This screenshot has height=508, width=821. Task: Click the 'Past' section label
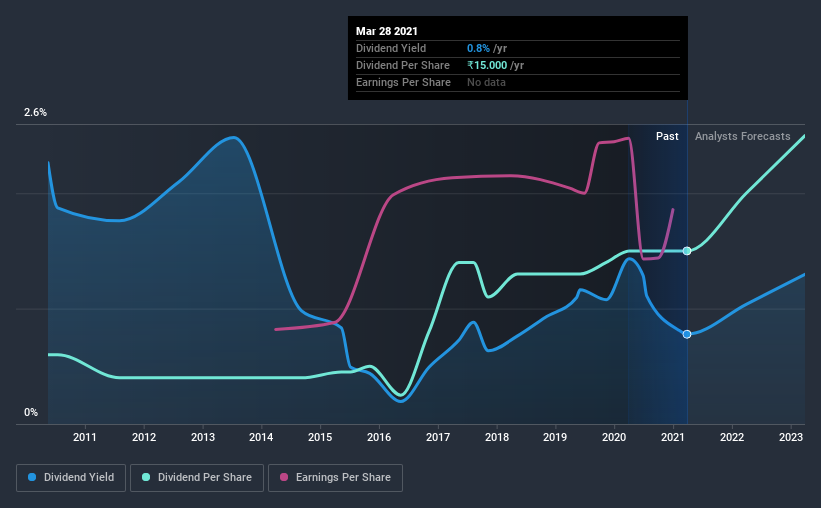click(667, 136)
